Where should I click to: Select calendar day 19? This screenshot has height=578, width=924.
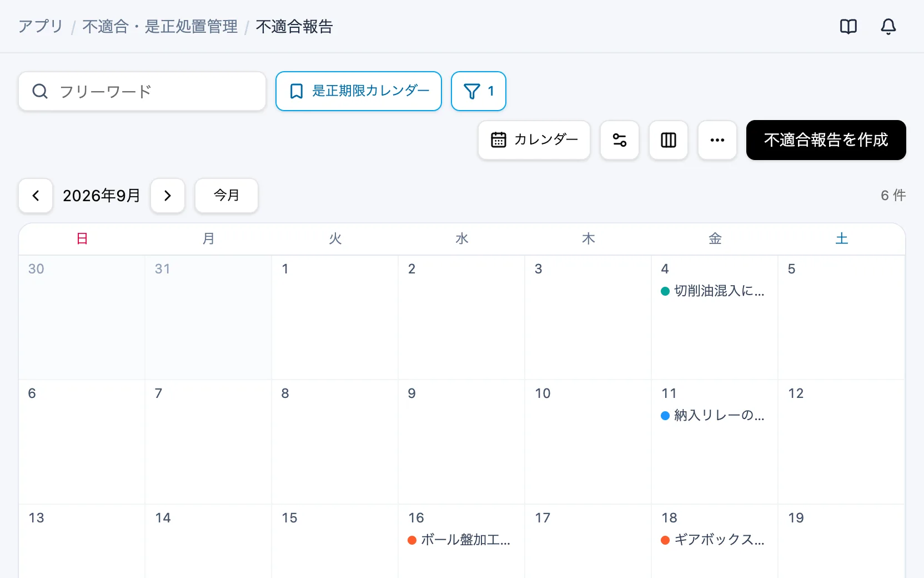click(841, 541)
